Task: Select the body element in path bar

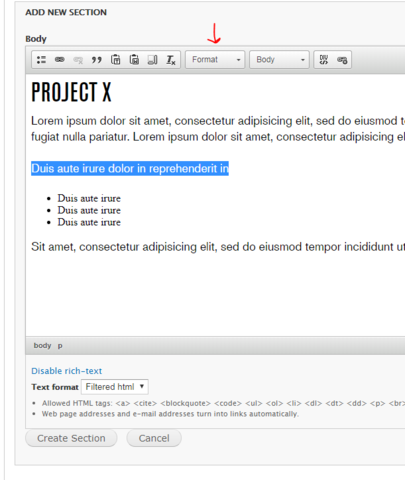Action: 42,345
